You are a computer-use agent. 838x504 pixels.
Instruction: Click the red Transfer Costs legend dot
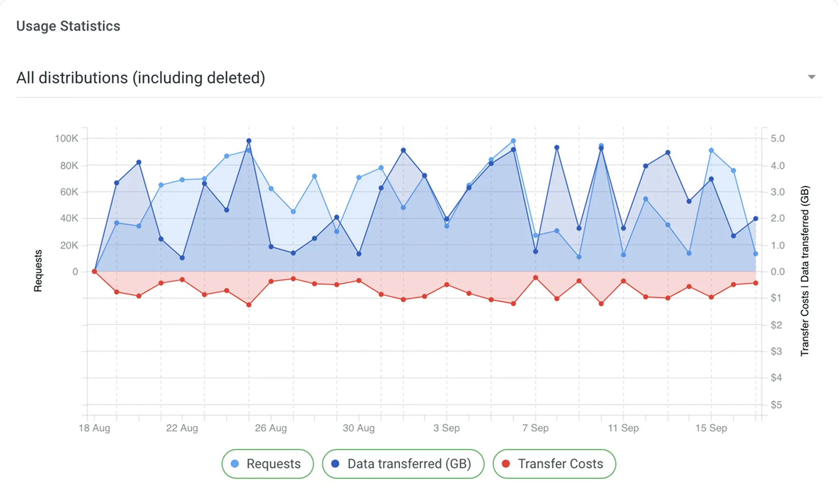click(506, 464)
